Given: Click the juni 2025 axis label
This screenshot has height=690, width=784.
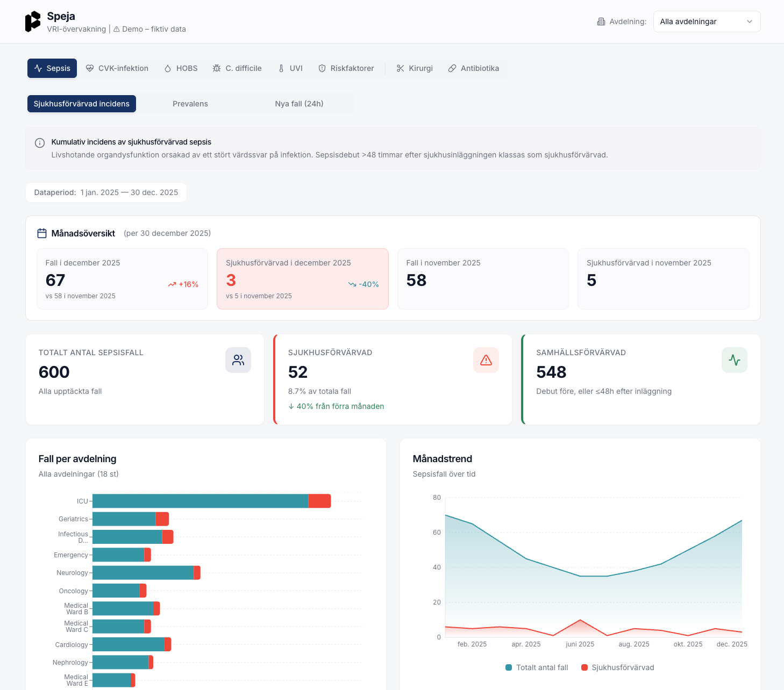Looking at the screenshot, I should pos(580,644).
